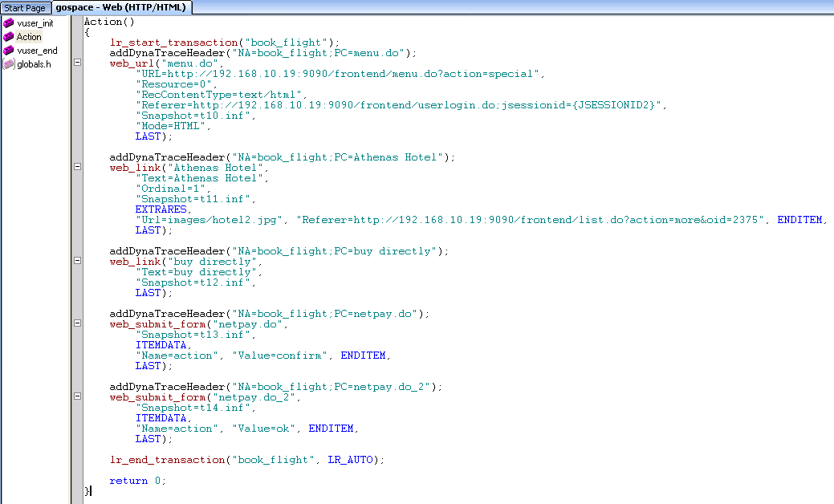Click the "Text=Athenas Hotel" argument
834x504 pixels.
199,178
